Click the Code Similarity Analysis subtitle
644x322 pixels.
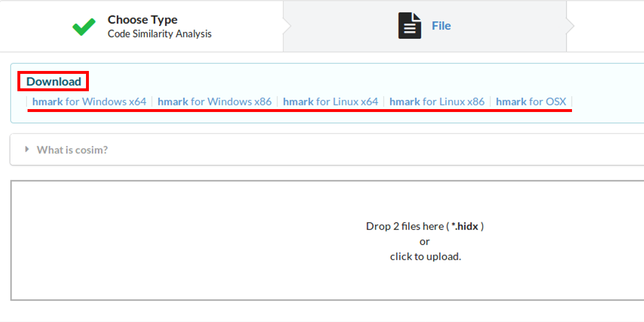pyautogui.click(x=159, y=34)
